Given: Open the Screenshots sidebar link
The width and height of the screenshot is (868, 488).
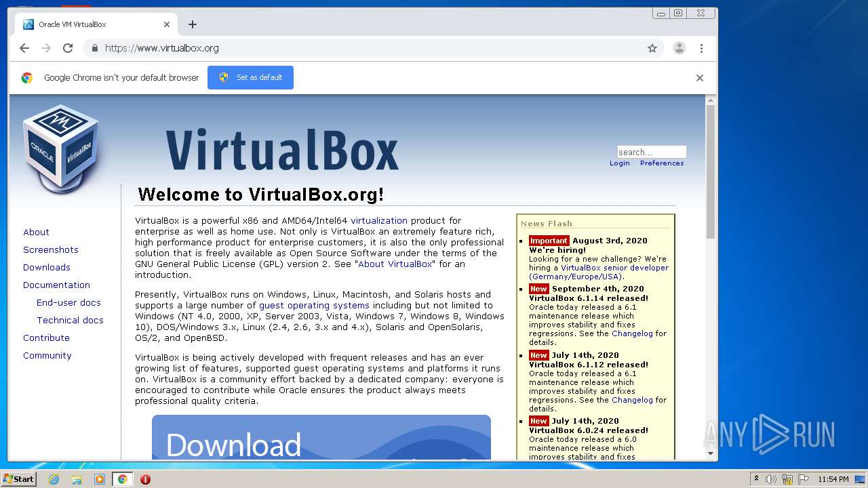Looking at the screenshot, I should [51, 249].
